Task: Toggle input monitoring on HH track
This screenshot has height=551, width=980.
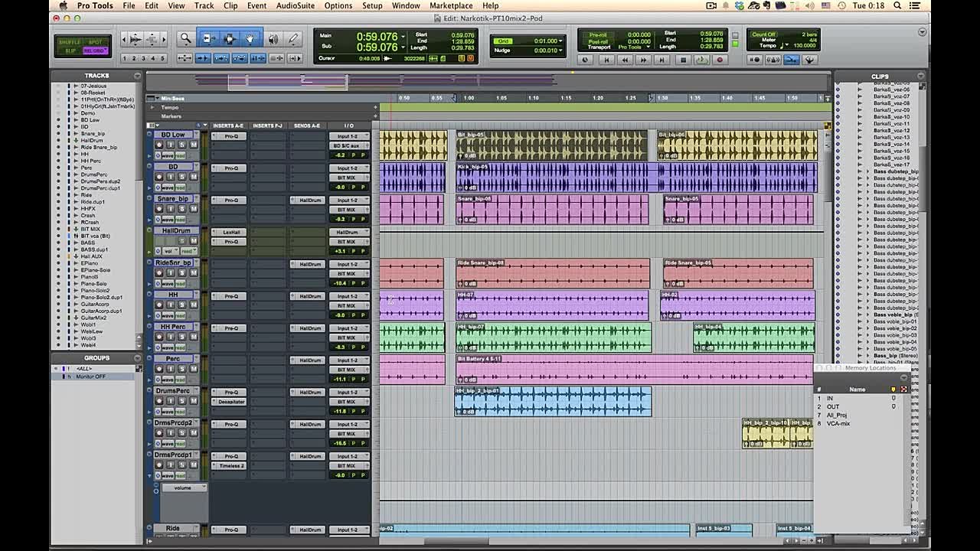Action: point(171,305)
